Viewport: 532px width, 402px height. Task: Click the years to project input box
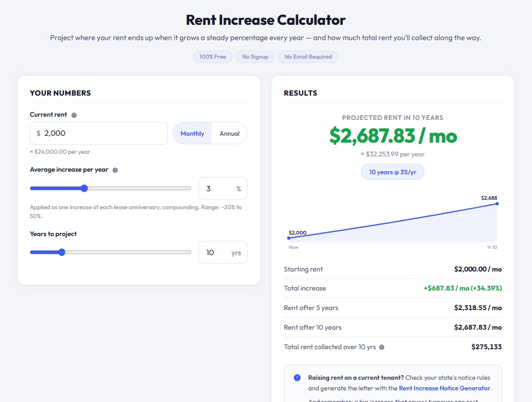[x=223, y=253]
